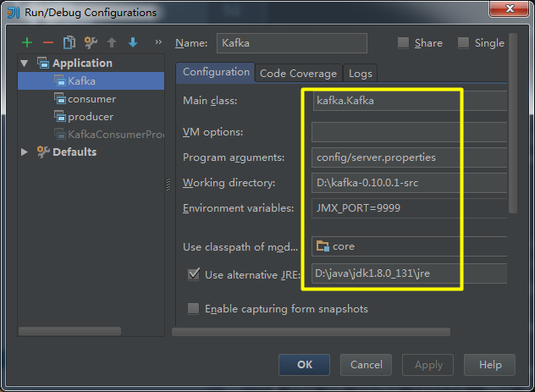
Task: Open the classpath module dropdown core
Action: (410, 246)
